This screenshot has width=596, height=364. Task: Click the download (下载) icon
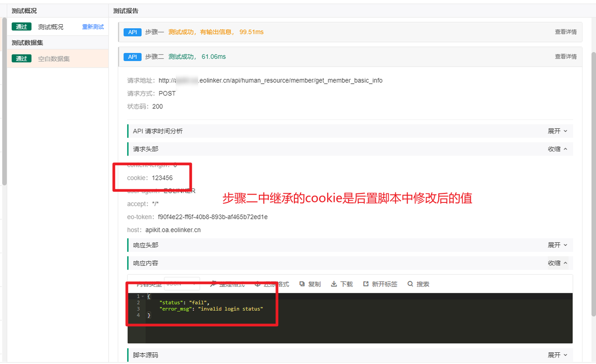[x=334, y=284]
